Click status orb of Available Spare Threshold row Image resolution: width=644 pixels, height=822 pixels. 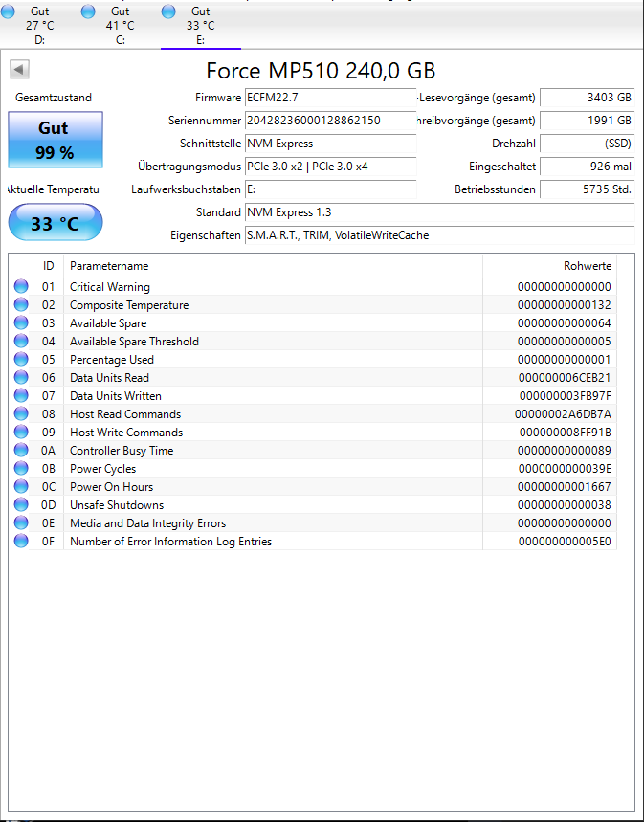[21, 341]
